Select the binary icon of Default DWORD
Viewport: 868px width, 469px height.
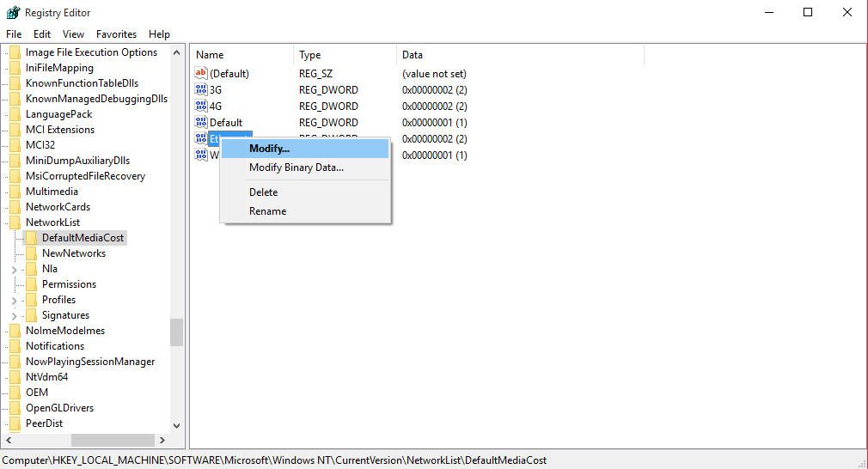point(201,123)
